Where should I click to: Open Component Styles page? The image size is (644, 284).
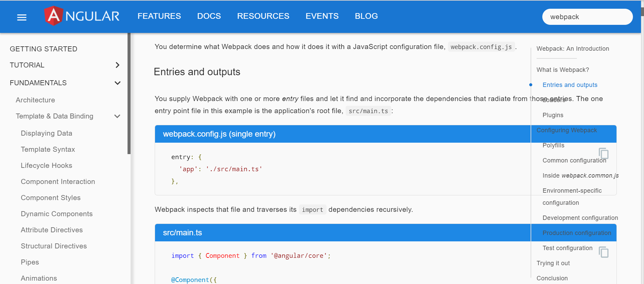coord(51,198)
